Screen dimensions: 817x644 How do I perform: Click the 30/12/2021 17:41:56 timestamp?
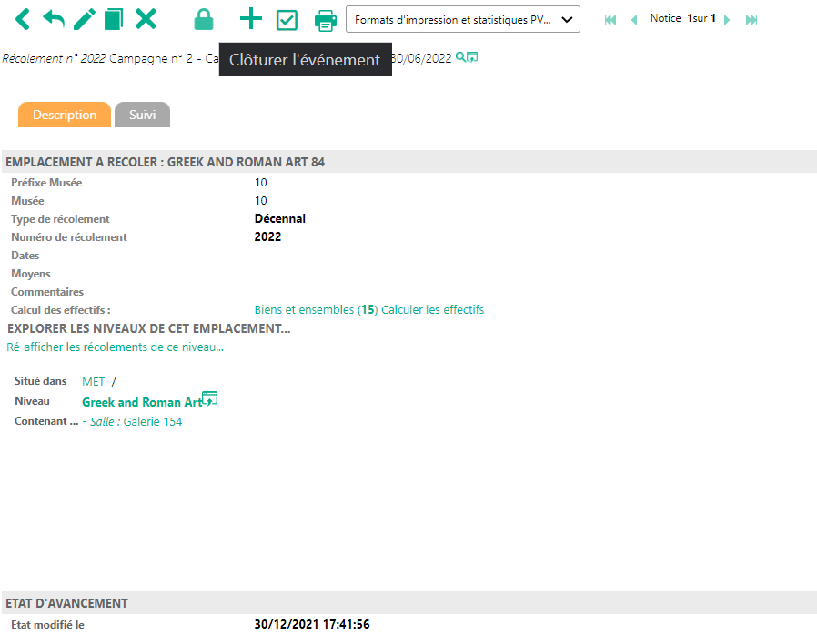click(312, 624)
